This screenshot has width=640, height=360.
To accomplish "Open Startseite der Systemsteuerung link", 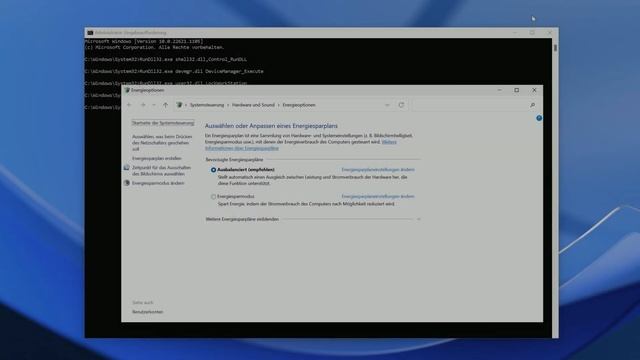I will tap(163, 123).
